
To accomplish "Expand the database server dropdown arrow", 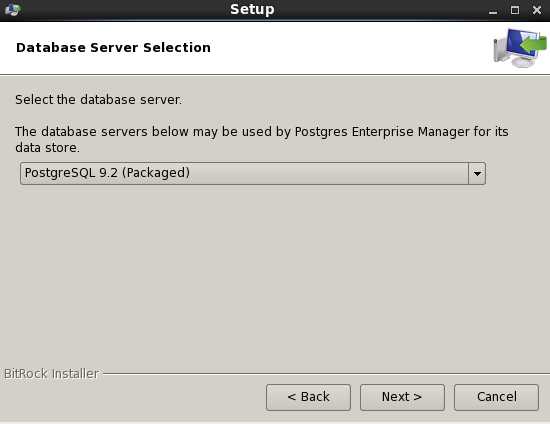I will click(477, 173).
